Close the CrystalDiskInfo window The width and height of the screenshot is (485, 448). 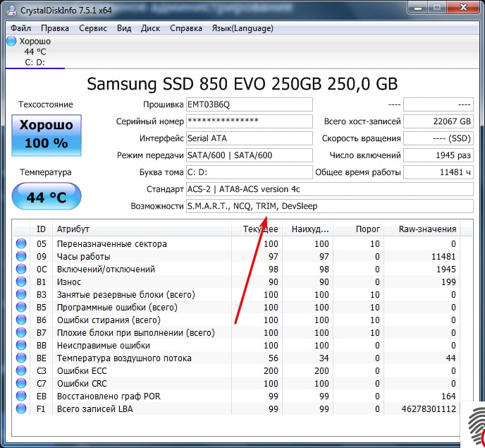tap(463, 8)
